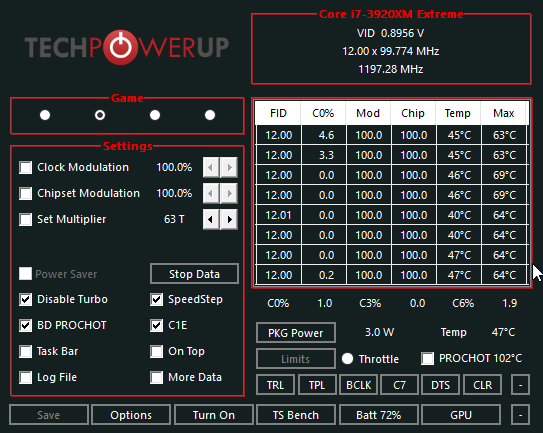
Task: Click the 3.3 C0% value cell
Action: [324, 155]
